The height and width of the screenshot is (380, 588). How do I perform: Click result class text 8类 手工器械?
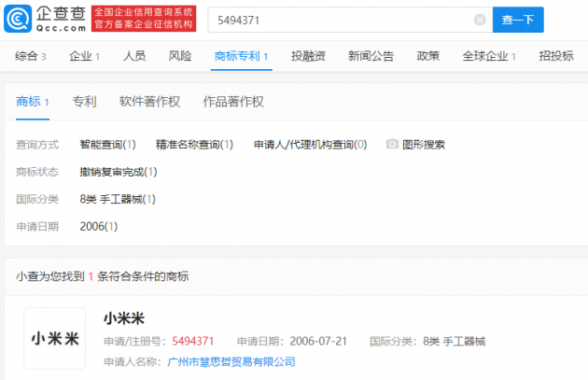(x=455, y=341)
